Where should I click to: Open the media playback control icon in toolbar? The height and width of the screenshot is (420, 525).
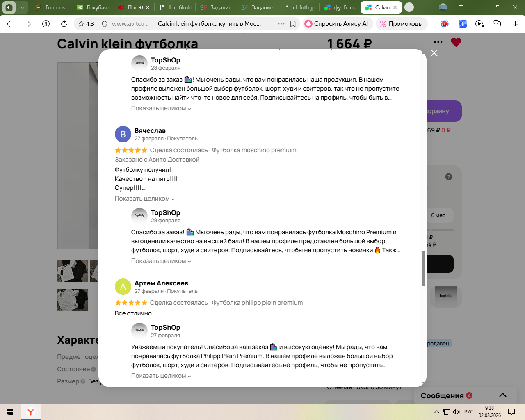(479, 24)
